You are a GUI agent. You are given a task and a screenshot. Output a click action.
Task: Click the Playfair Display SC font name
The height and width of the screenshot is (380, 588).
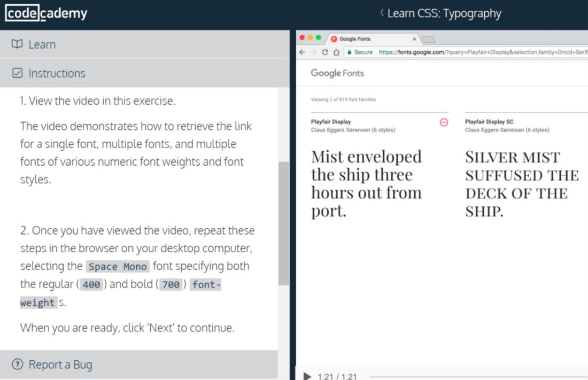[x=489, y=121]
